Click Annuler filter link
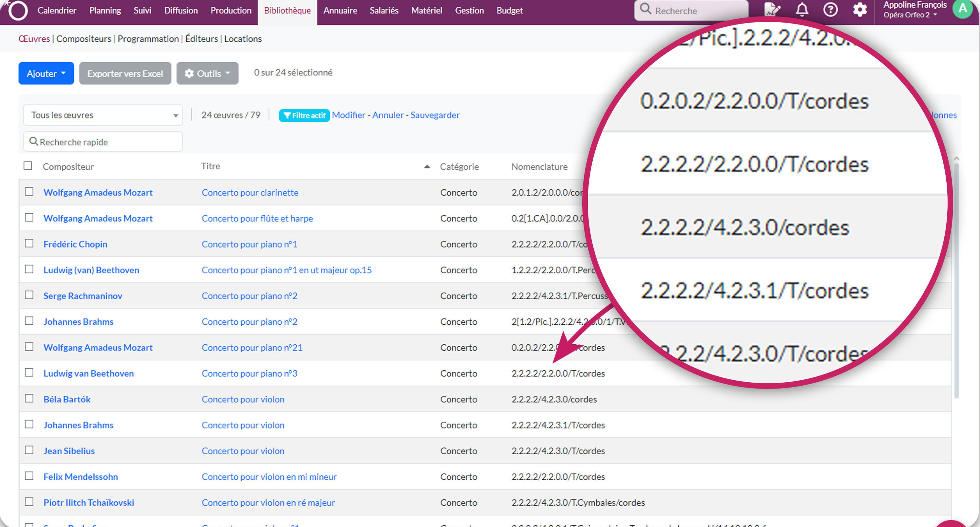980x527 pixels. pyautogui.click(x=388, y=115)
